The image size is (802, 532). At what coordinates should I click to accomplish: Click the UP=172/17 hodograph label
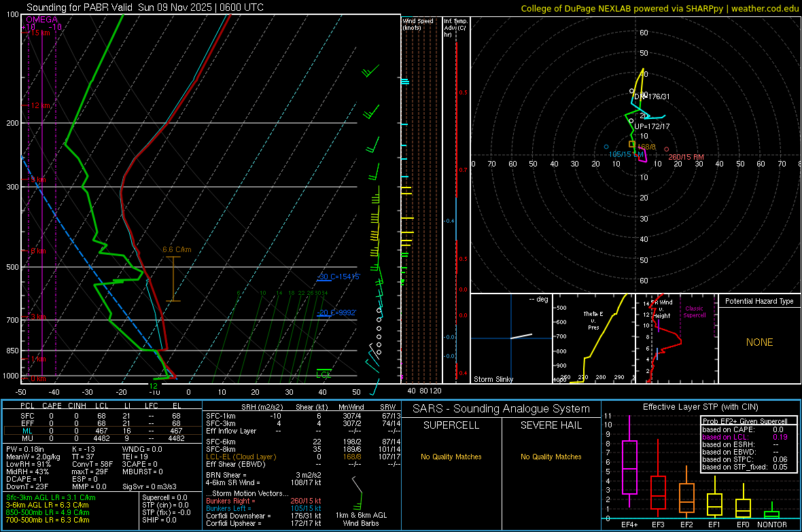pyautogui.click(x=652, y=126)
